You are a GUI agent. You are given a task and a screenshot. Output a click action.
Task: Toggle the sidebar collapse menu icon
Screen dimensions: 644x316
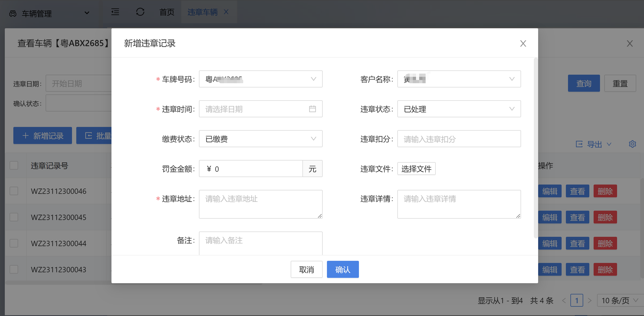coord(115,12)
